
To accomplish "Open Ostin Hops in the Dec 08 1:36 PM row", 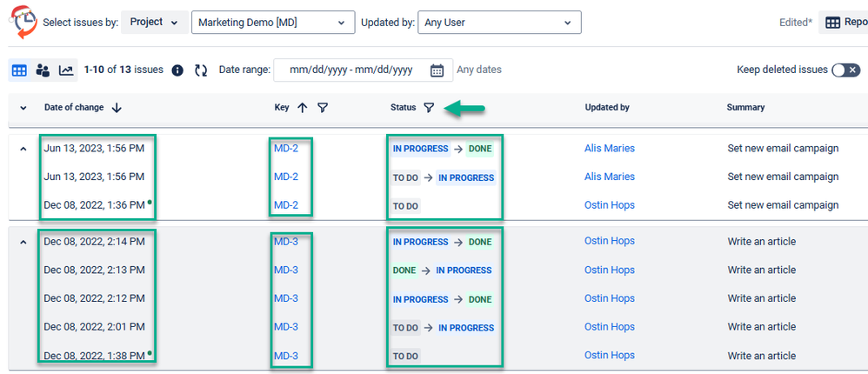I will [610, 204].
